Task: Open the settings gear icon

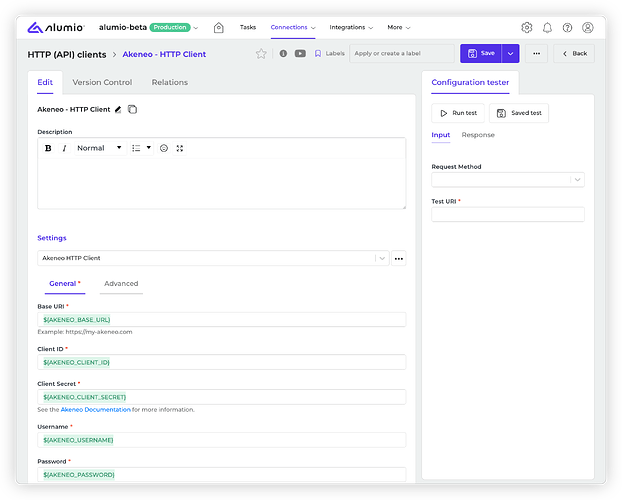Action: pyautogui.click(x=527, y=27)
